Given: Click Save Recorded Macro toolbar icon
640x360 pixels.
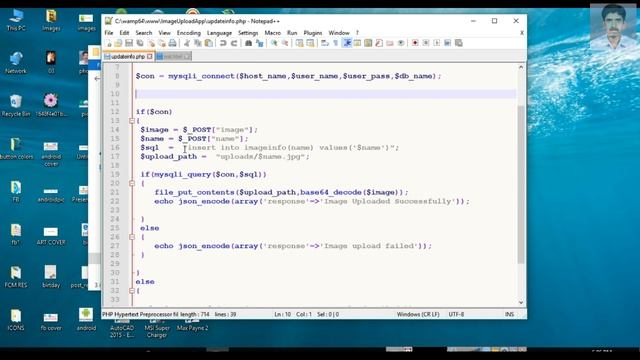Looking at the screenshot, I should (458, 43).
